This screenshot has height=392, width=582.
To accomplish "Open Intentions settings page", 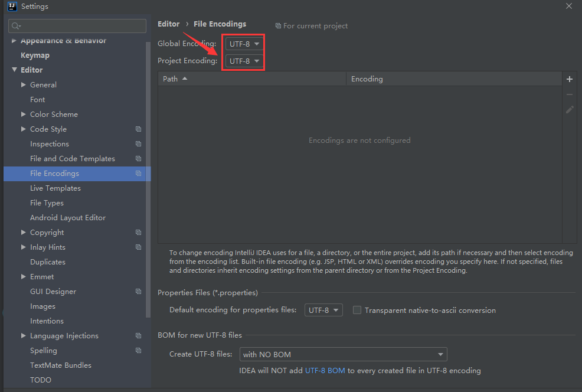I will 47,321.
